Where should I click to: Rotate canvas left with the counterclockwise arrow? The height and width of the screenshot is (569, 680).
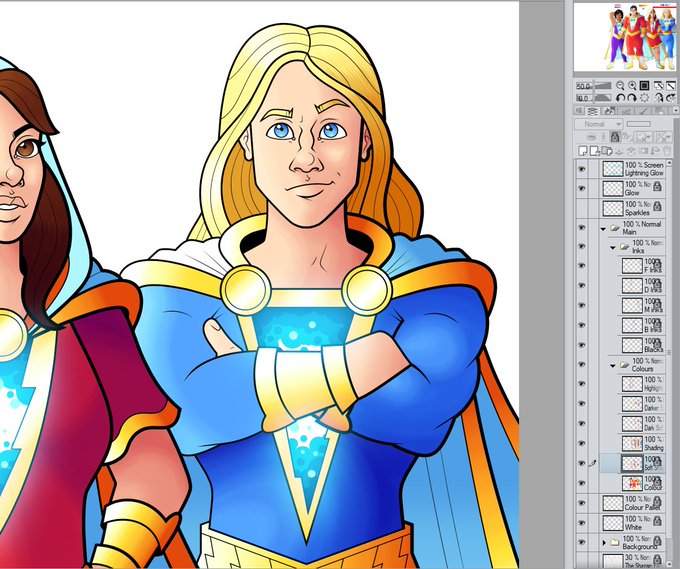click(x=620, y=98)
